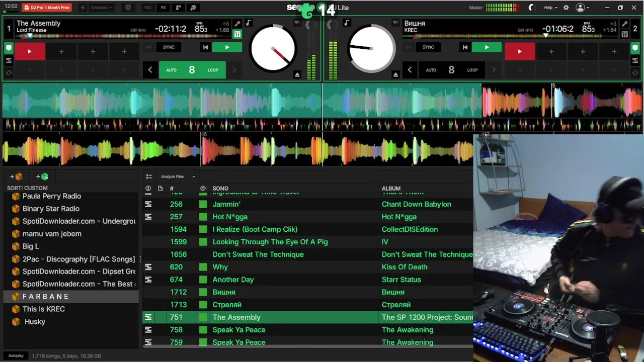Viewport: 644px width, 362px height.
Task: Enable SYNC on deck 2
Action: click(428, 47)
